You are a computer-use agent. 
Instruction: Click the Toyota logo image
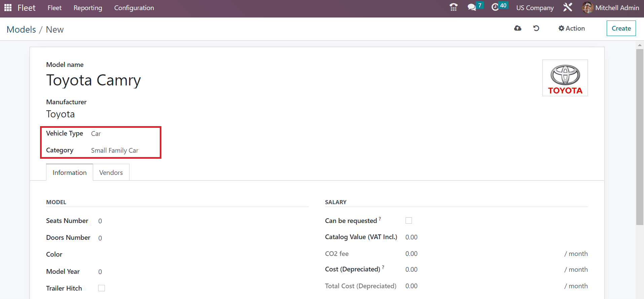[565, 78]
